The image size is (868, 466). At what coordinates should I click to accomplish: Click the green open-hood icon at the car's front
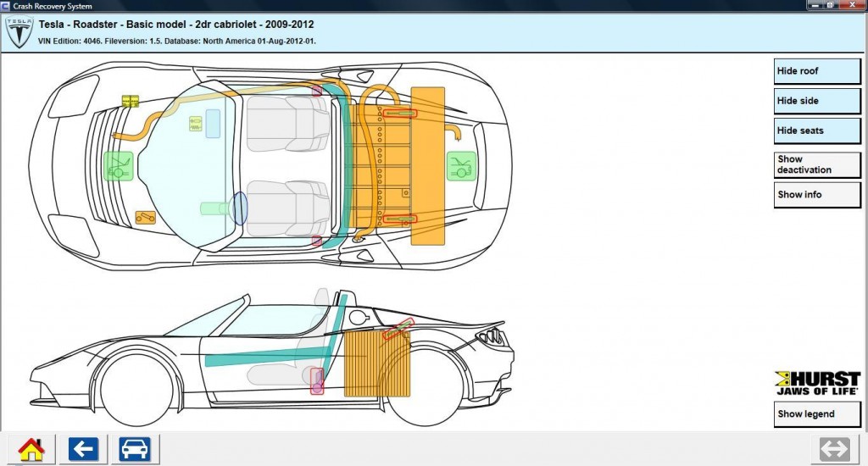tap(119, 165)
